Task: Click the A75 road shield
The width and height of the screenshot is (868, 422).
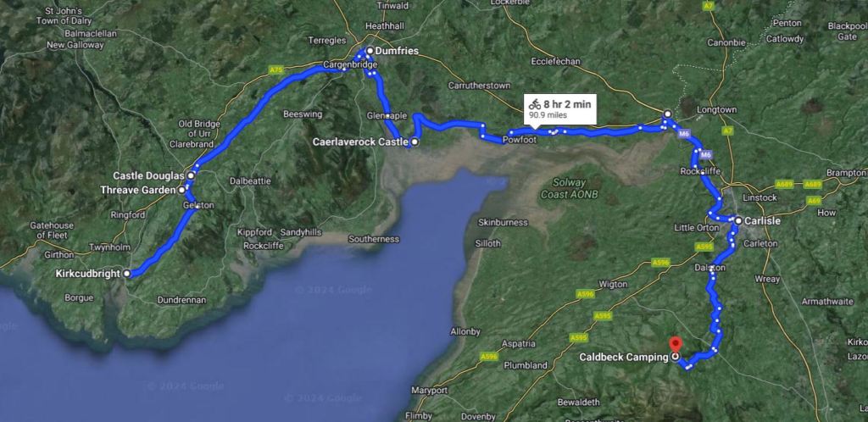Action: pos(275,70)
